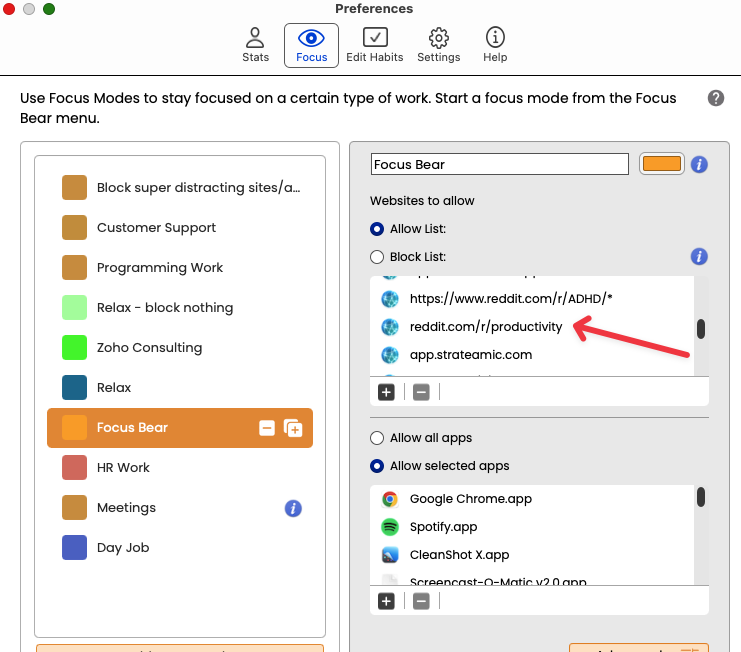This screenshot has width=741, height=652.
Task: Click the Customer Support color swatch
Action: (74, 227)
